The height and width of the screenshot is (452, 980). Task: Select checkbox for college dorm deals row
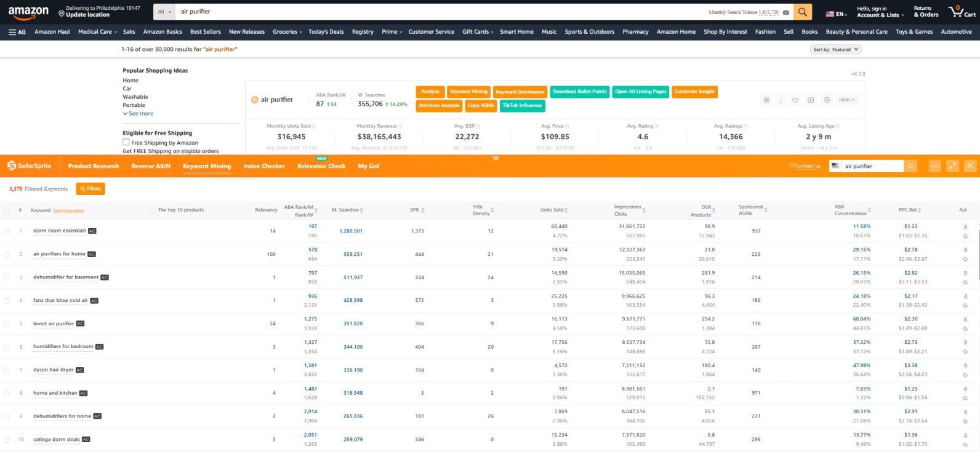click(x=7, y=440)
